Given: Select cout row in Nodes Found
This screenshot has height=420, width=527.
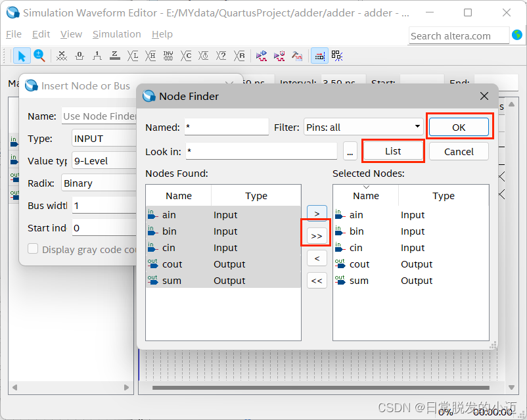Looking at the screenshot, I should click(223, 264).
